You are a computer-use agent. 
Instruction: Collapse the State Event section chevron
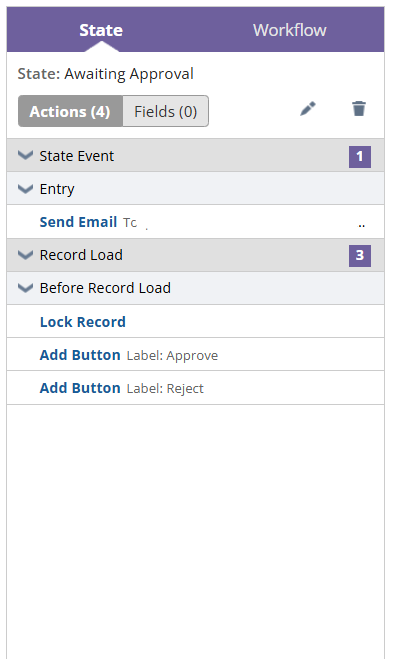25,156
